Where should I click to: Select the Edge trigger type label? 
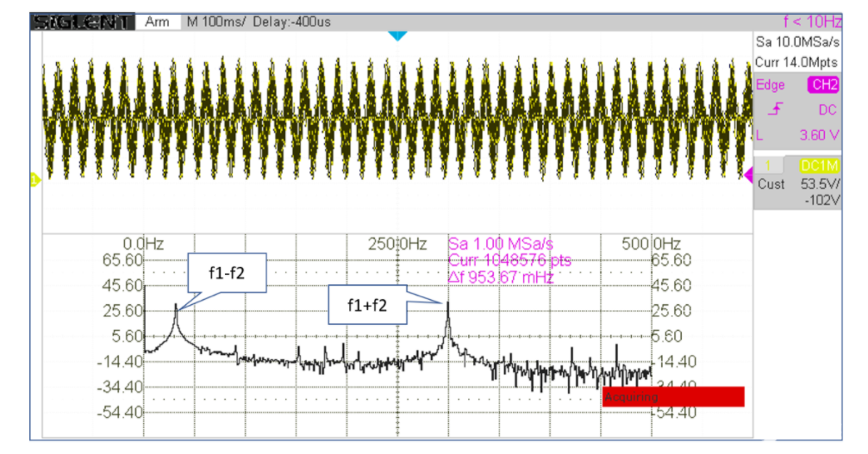click(x=771, y=85)
